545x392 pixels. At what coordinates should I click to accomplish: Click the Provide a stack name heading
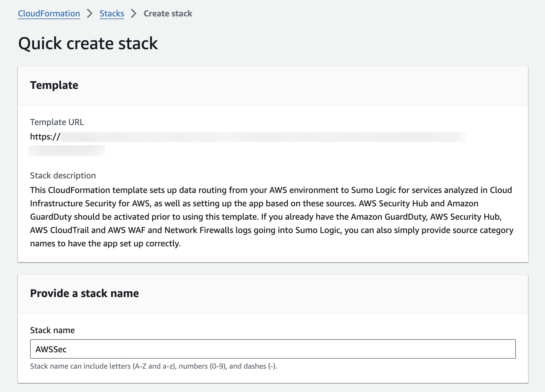(x=84, y=293)
